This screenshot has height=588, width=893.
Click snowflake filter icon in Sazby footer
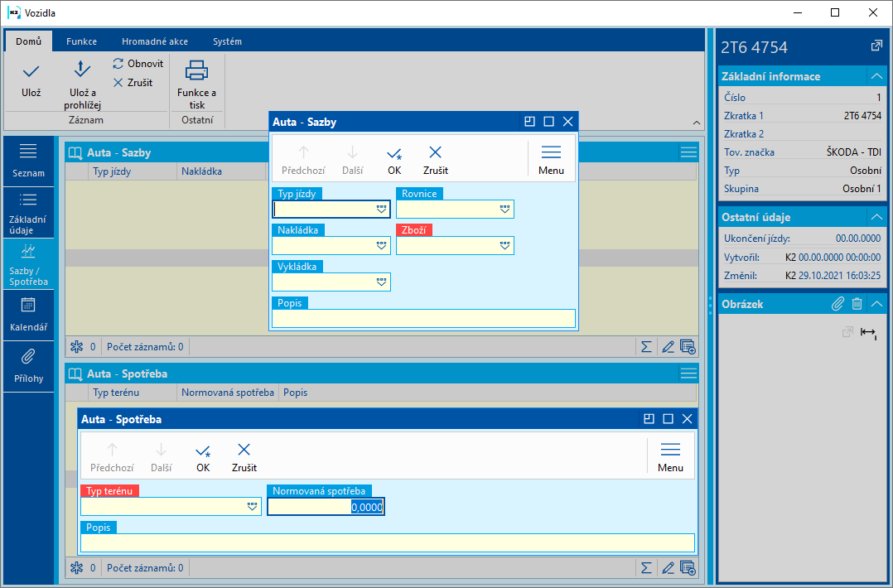click(x=76, y=347)
